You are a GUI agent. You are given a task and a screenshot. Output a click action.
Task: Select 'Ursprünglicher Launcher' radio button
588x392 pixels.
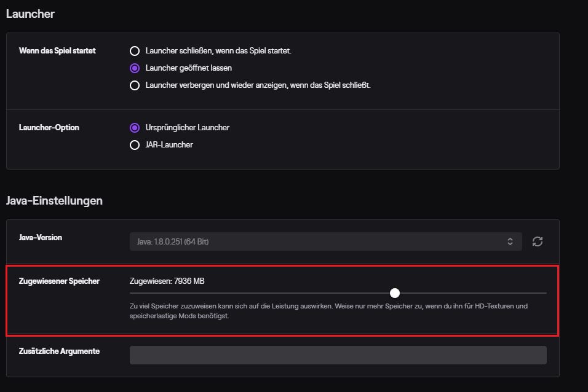point(135,128)
